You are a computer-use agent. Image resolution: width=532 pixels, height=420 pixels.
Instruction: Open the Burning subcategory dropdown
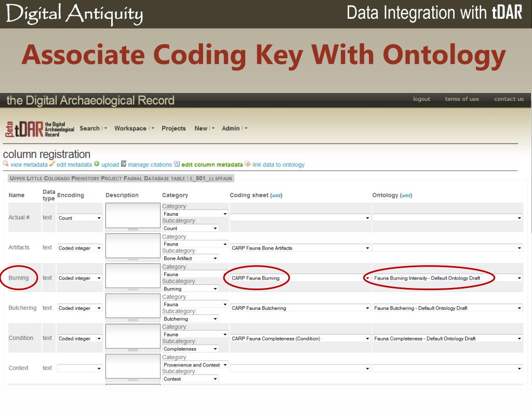click(x=190, y=289)
